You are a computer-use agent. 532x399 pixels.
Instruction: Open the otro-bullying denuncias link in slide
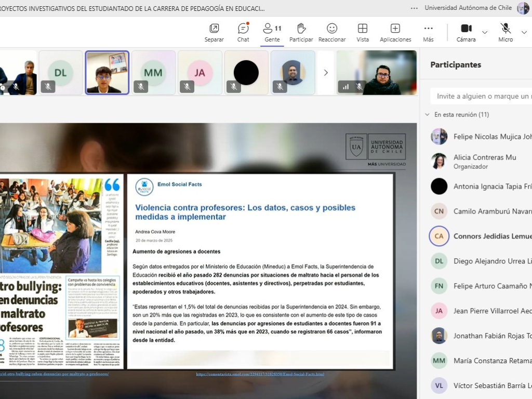point(54,374)
